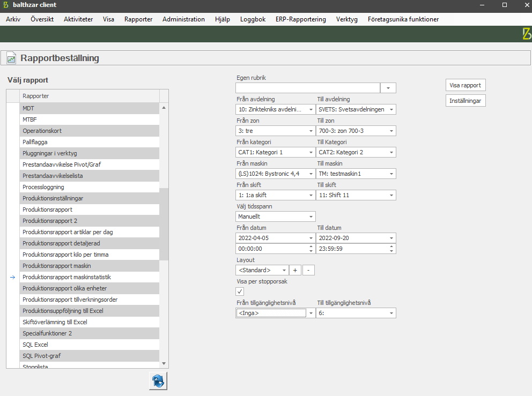Screen dimensions: 532x396
Task: Select Pluggningar i verktyg report
Action: tap(90, 153)
